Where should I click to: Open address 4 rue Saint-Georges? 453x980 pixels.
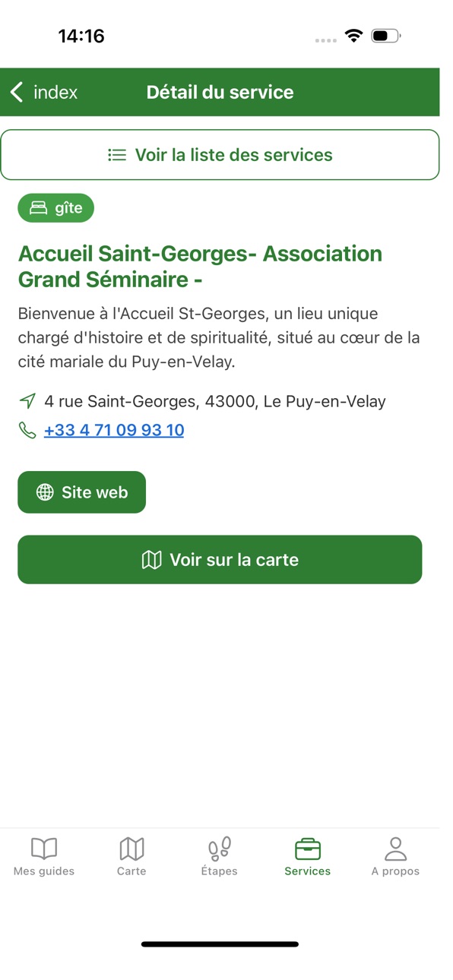(215, 401)
